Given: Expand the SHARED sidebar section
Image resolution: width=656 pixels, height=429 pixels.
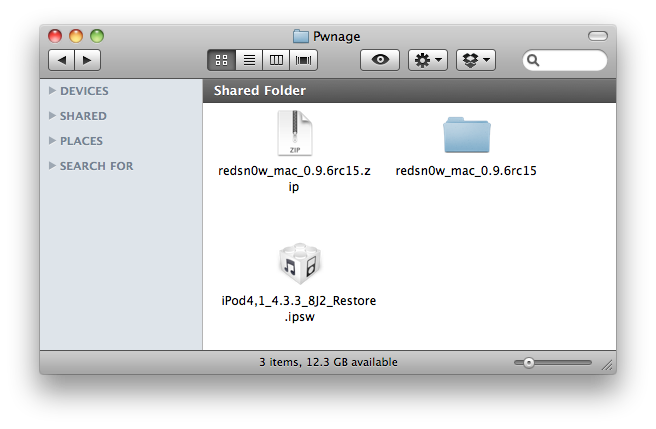Looking at the screenshot, I should click(53, 116).
